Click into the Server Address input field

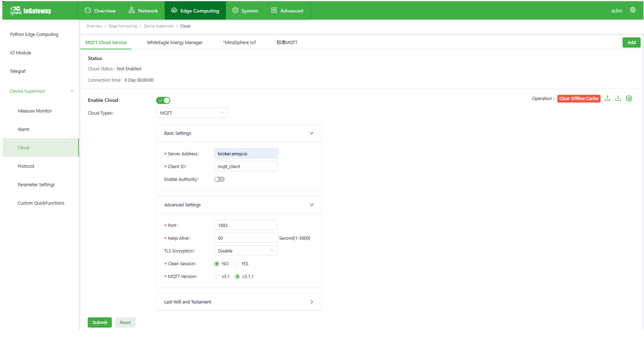246,154
